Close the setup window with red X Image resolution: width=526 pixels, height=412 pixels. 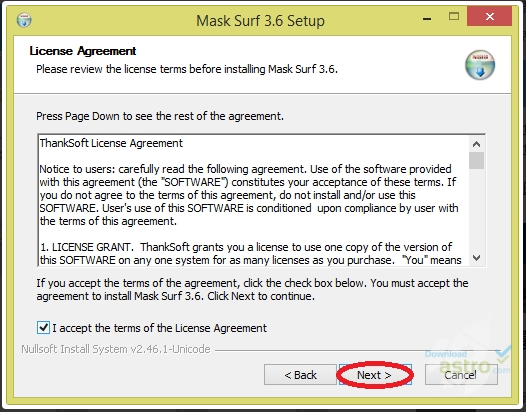489,16
